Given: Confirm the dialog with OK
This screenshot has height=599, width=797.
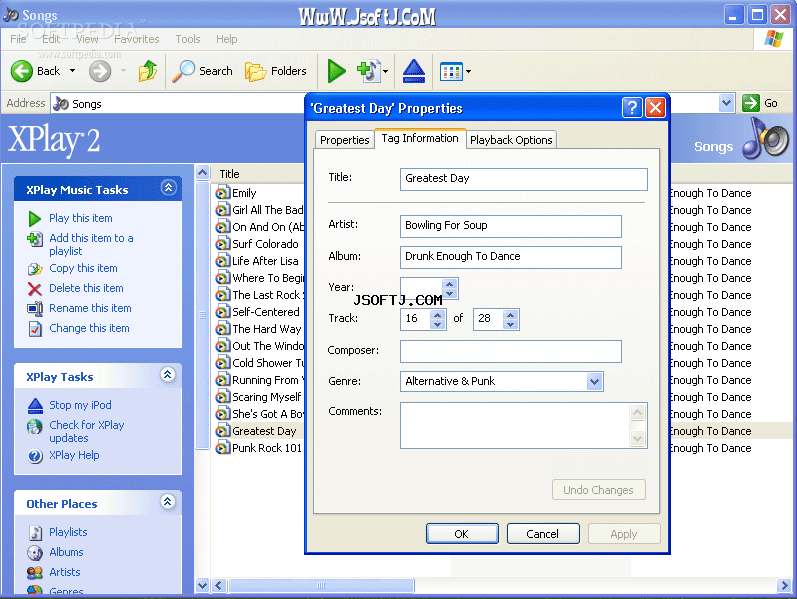Looking at the screenshot, I should [x=462, y=534].
